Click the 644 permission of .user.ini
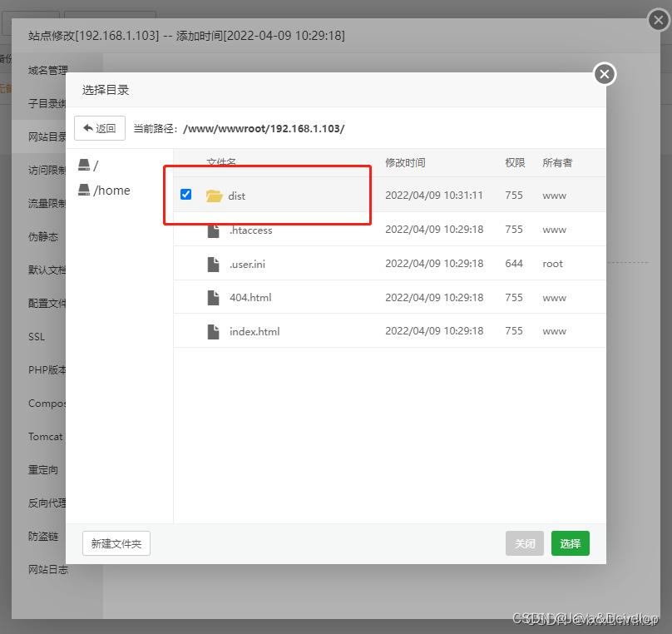 [x=514, y=263]
